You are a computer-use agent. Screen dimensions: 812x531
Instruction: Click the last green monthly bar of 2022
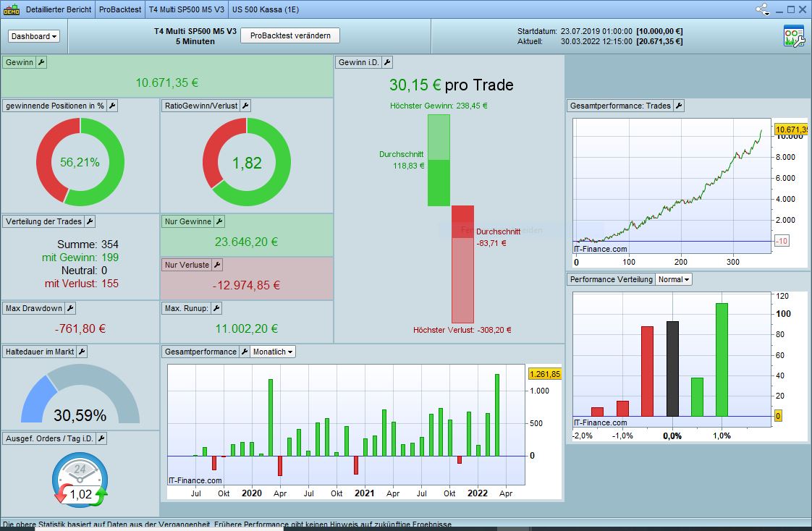click(x=497, y=415)
